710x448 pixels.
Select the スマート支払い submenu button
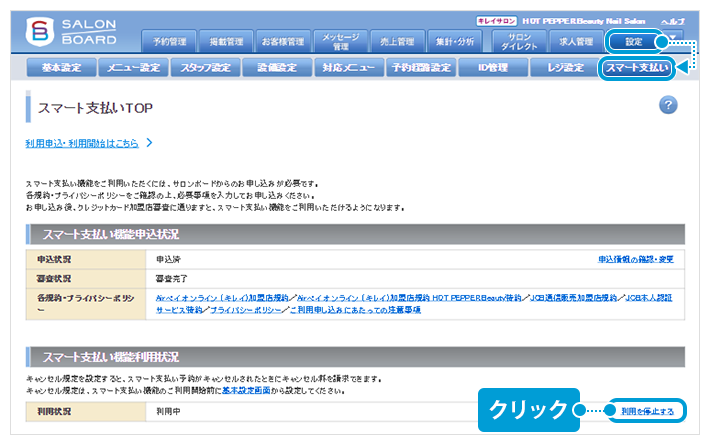point(636,68)
